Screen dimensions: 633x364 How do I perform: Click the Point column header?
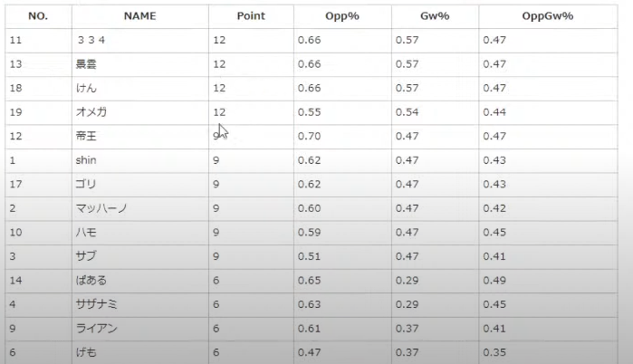pos(251,16)
